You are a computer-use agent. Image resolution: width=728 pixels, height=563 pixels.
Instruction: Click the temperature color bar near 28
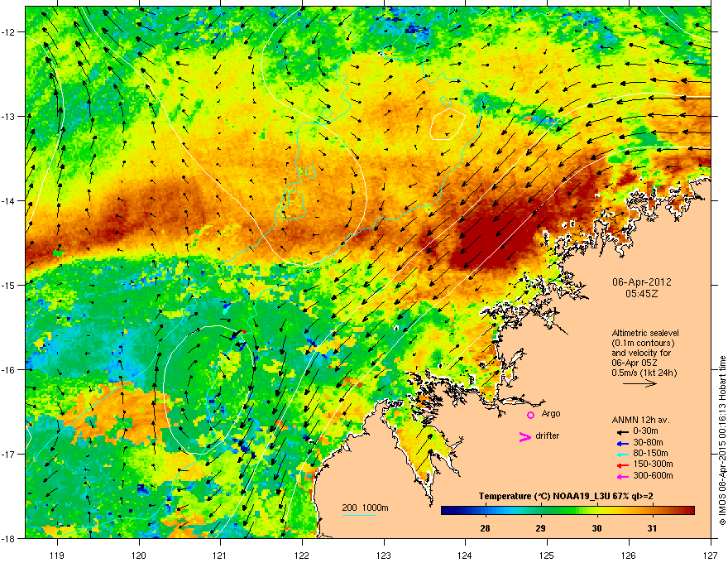point(486,511)
